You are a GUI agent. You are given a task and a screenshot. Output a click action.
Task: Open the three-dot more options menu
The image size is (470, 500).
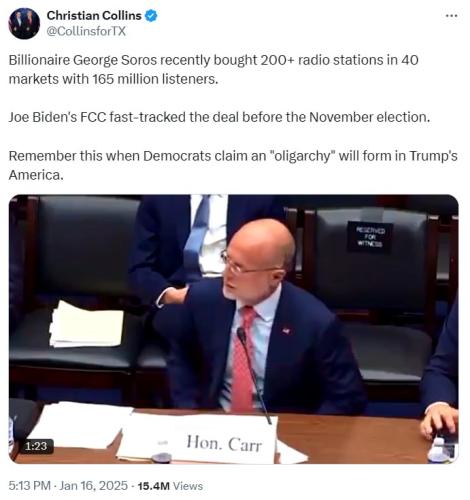[451, 16]
